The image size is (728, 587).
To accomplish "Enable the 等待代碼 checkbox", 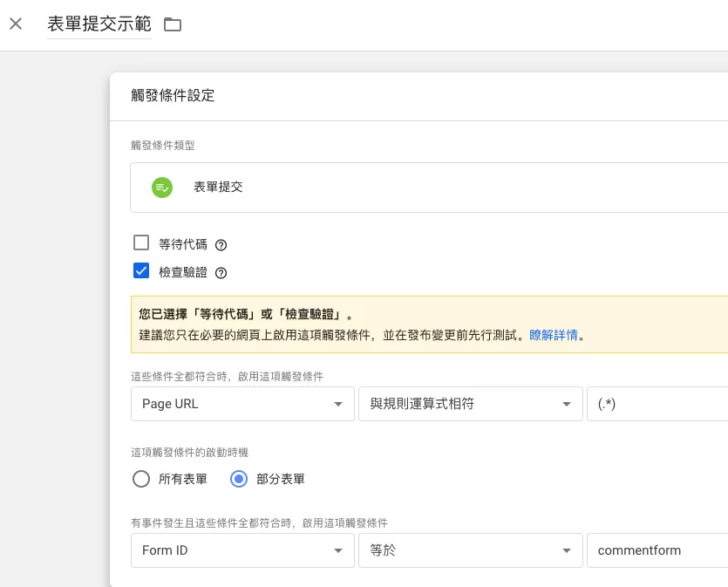I will tap(141, 242).
